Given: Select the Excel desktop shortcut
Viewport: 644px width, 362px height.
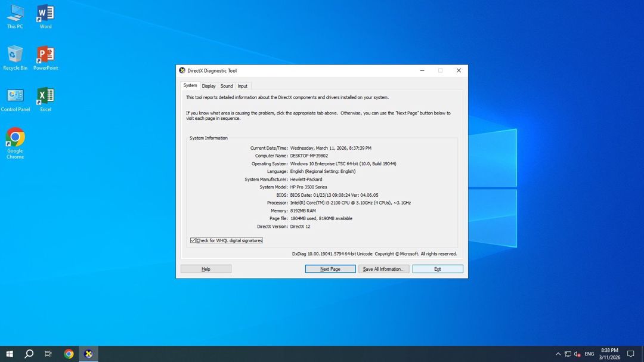Looking at the screenshot, I should (x=45, y=100).
